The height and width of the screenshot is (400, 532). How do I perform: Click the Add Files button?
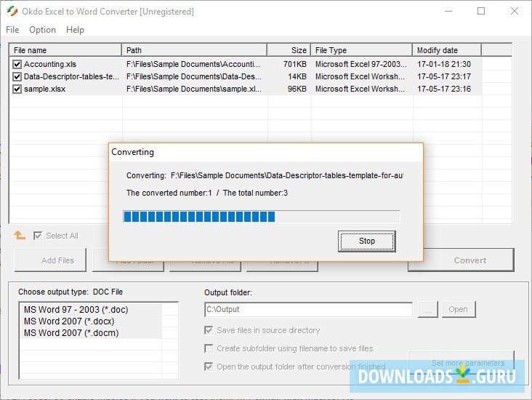(51, 260)
